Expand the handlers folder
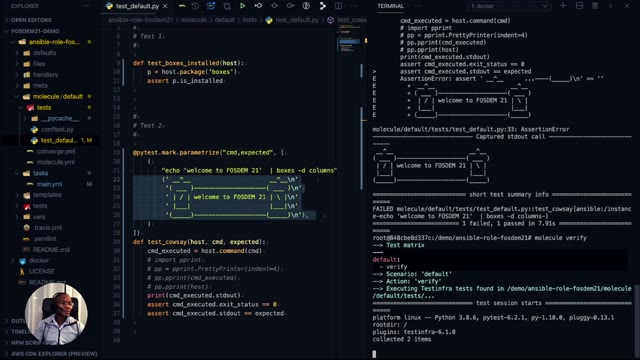The image size is (640, 360). coord(45,75)
